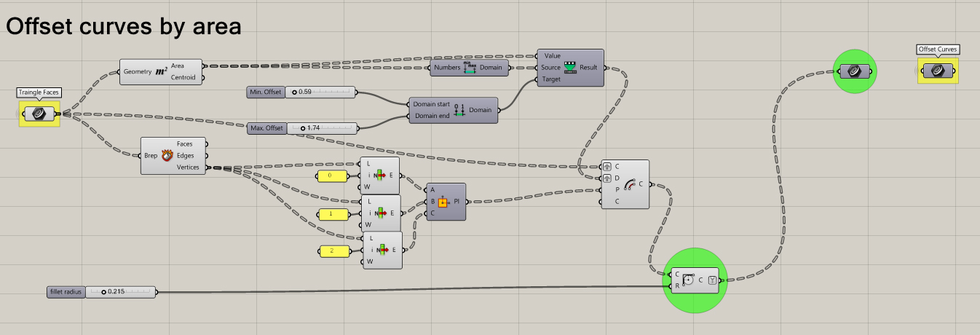Select List Item component fed by index 0
The image size is (980, 335).
coord(380,176)
